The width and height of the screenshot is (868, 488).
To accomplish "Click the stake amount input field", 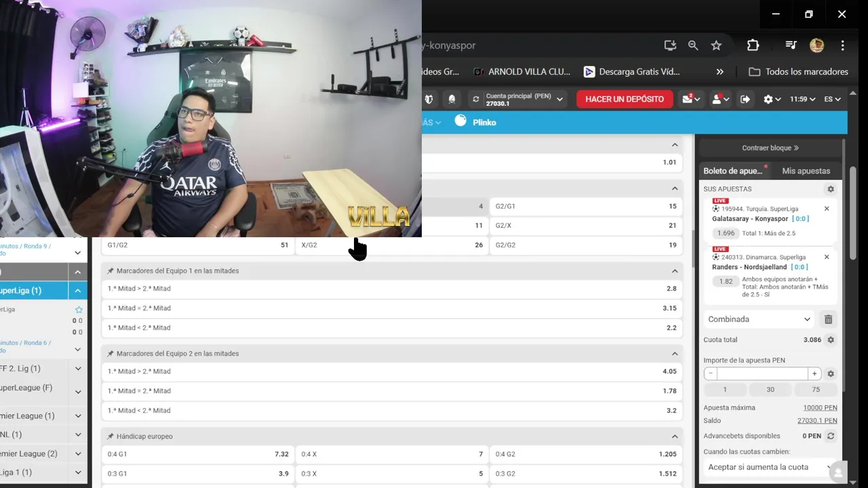I will click(x=762, y=373).
